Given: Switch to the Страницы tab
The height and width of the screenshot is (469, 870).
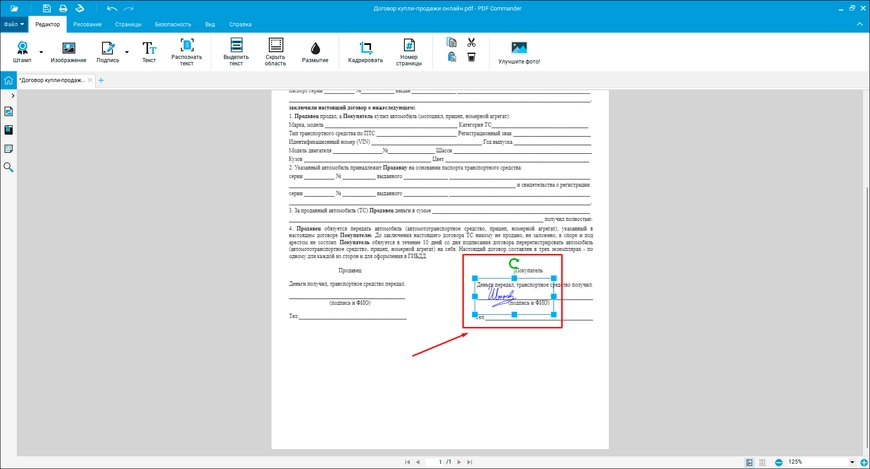Looking at the screenshot, I should (128, 24).
